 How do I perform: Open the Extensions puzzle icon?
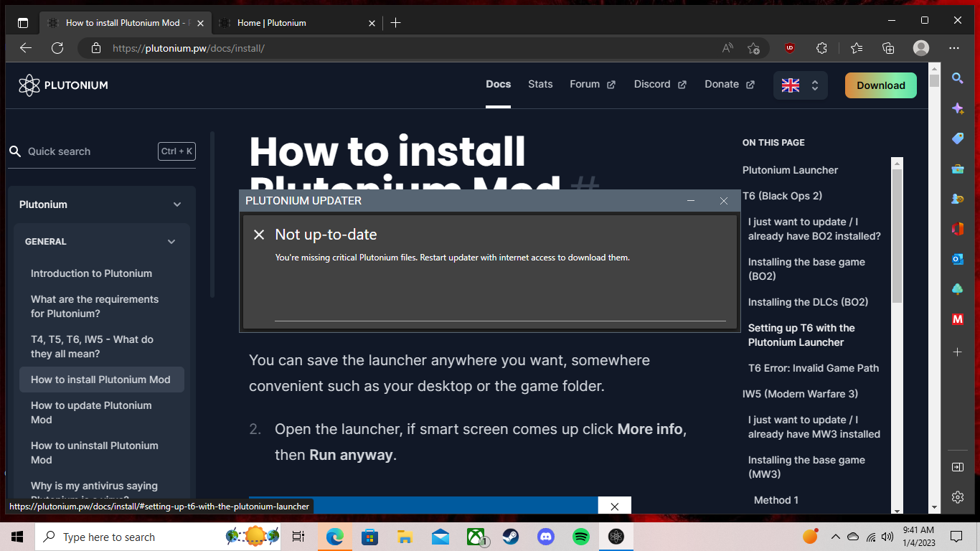[822, 48]
